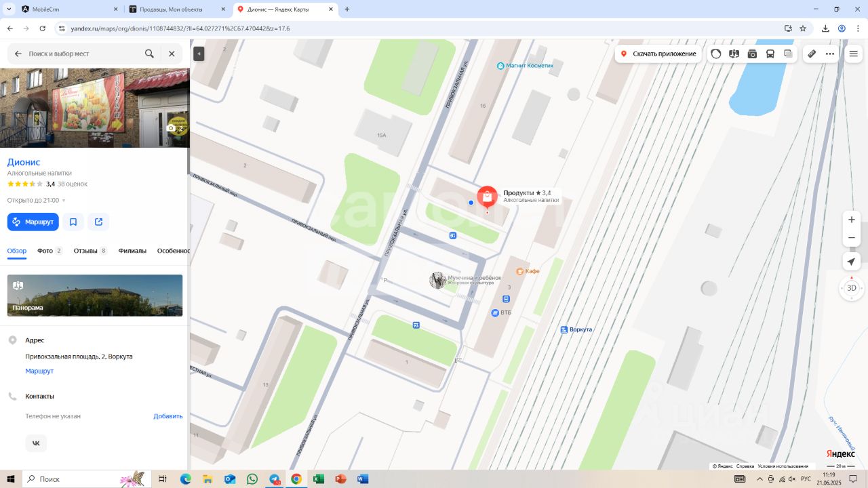Reload the page

pos(43,28)
